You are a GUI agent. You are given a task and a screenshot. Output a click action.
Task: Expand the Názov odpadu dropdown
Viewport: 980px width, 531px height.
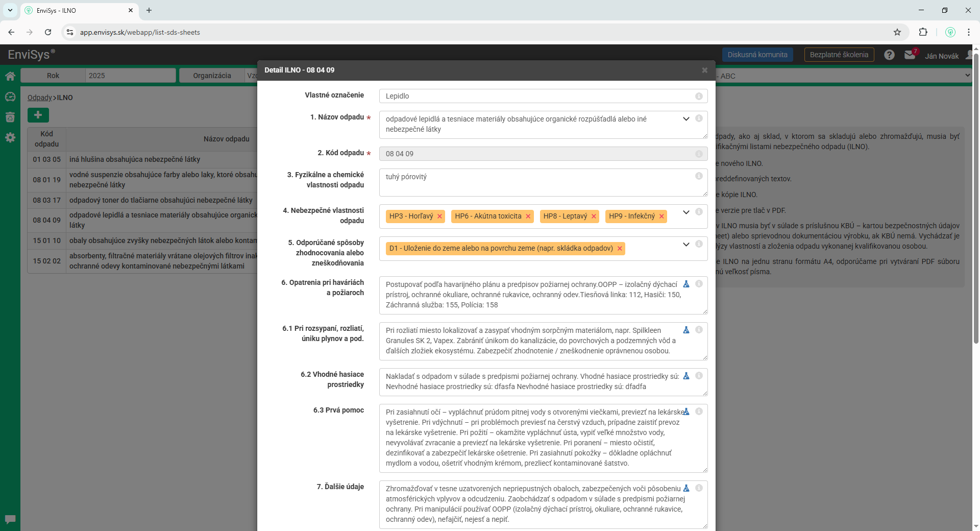(x=686, y=119)
